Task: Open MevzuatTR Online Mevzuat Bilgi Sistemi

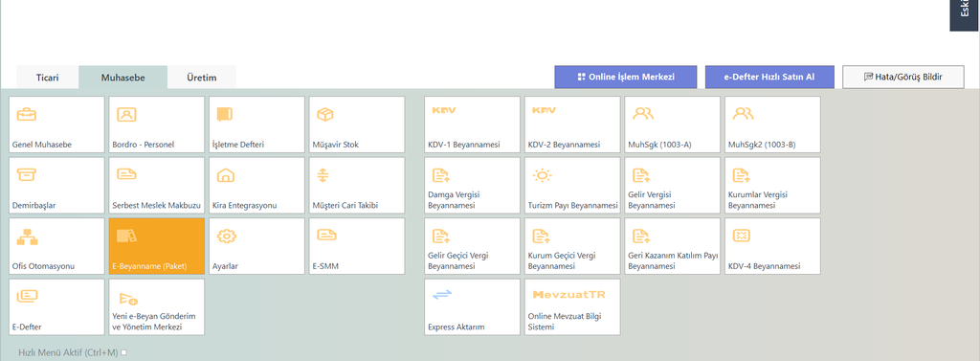Action: click(x=572, y=306)
